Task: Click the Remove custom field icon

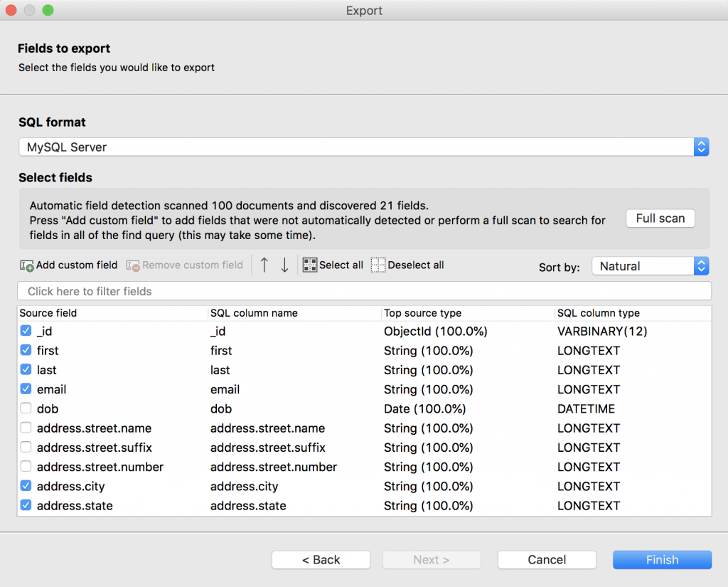Action: 133,265
